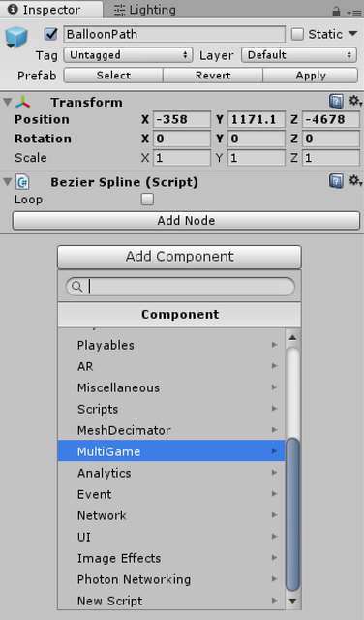Enable the Loop checkbox

coord(147,200)
